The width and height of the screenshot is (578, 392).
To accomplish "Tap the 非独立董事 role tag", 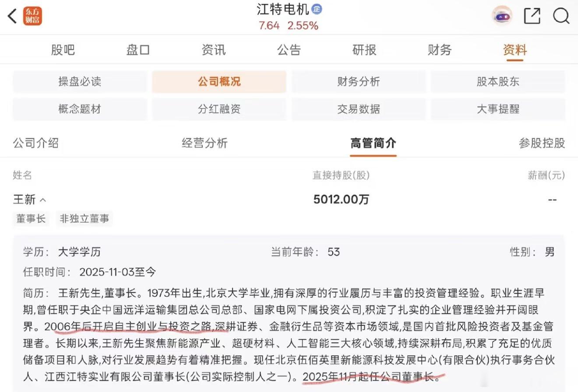I will point(85,218).
